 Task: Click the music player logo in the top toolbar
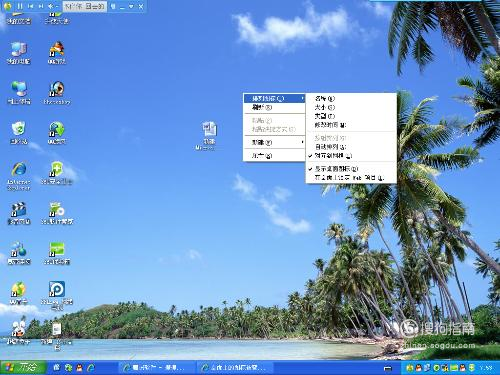coord(8,6)
